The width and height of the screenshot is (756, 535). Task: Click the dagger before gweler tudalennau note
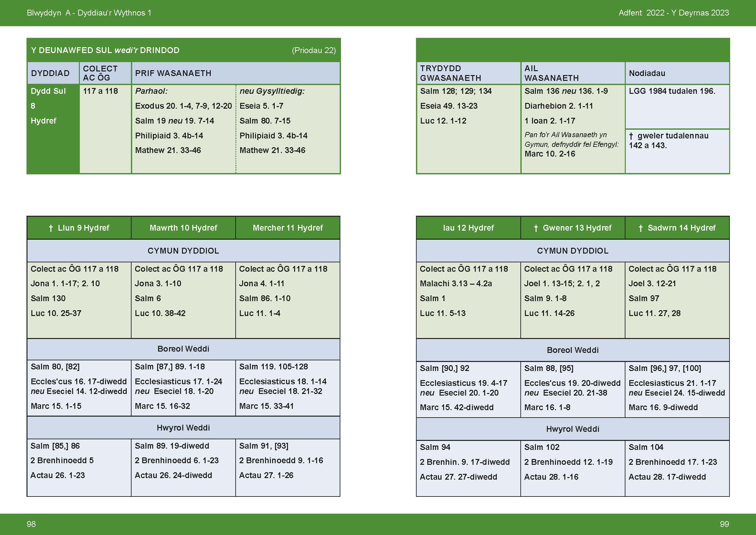coord(631,136)
